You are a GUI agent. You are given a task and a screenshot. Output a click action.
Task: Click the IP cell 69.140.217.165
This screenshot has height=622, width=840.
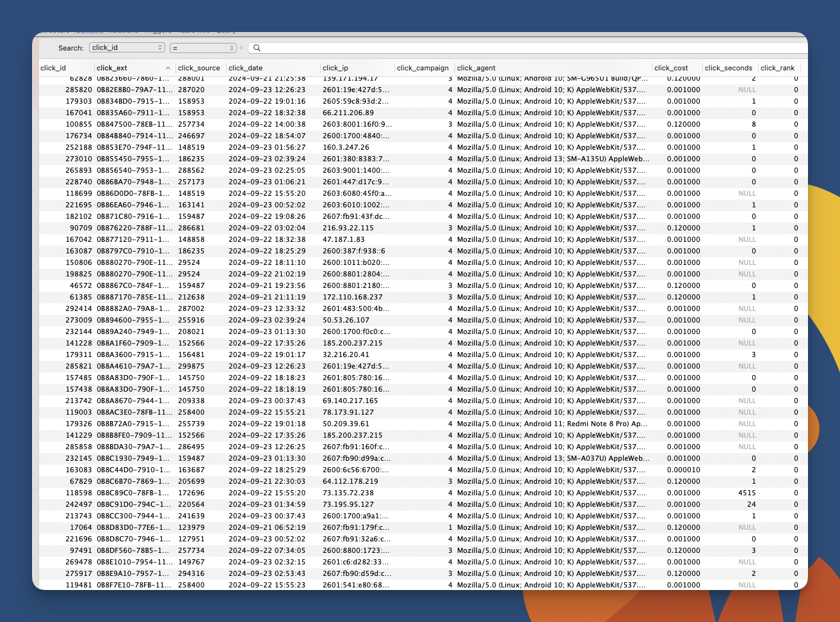click(350, 401)
